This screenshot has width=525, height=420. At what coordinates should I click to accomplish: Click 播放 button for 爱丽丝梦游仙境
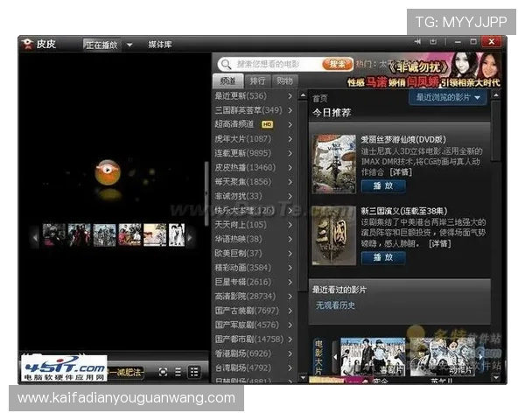383,185
